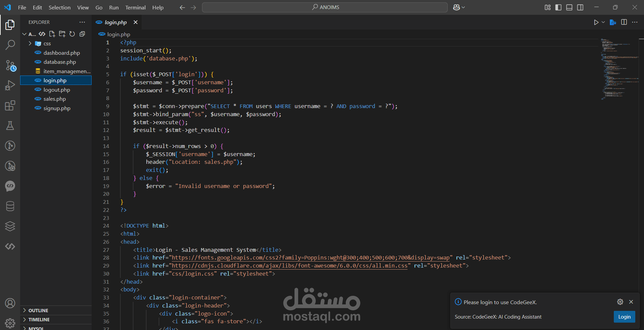Open the Copilot icon in title bar
The height and width of the screenshot is (330, 644).
click(456, 7)
